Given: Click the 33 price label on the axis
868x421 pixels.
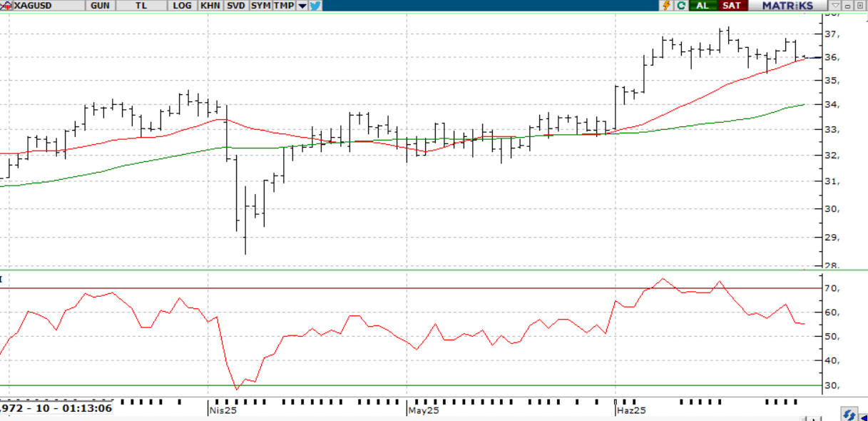Looking at the screenshot, I should click(832, 130).
